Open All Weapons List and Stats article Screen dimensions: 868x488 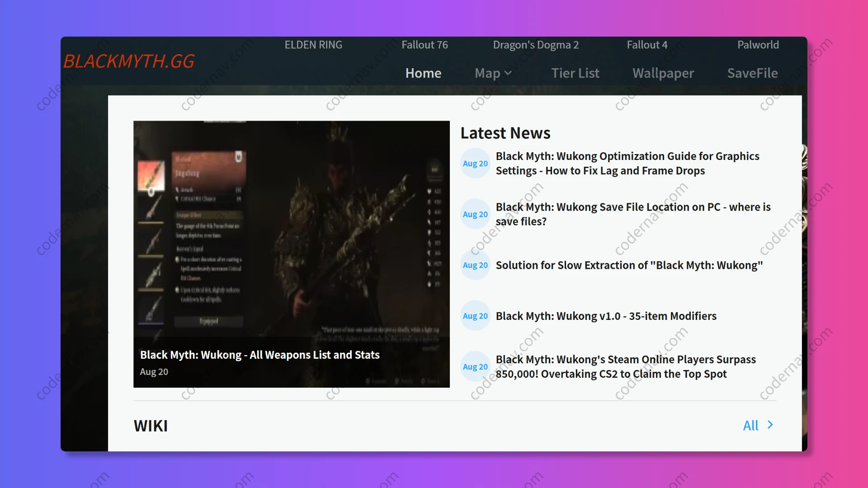(x=259, y=355)
